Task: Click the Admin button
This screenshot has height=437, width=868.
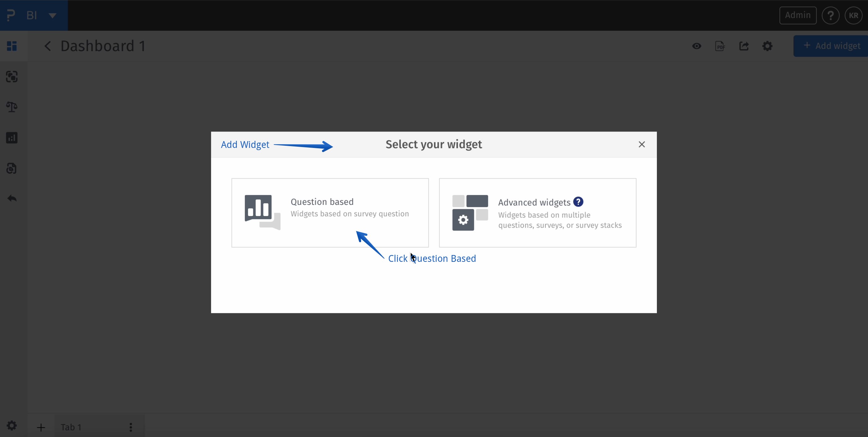Action: coord(798,15)
